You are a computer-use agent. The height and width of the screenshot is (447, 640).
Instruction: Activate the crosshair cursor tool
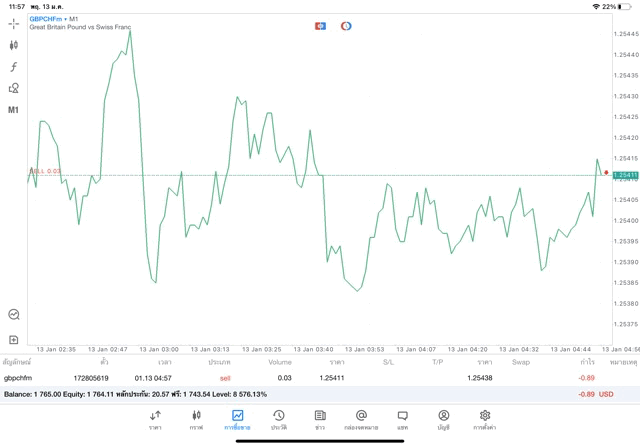point(14,23)
